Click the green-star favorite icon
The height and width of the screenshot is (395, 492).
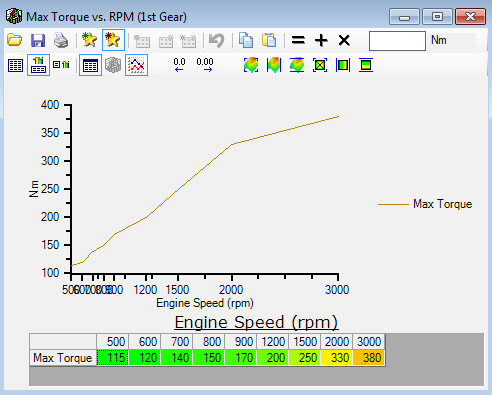click(x=89, y=40)
